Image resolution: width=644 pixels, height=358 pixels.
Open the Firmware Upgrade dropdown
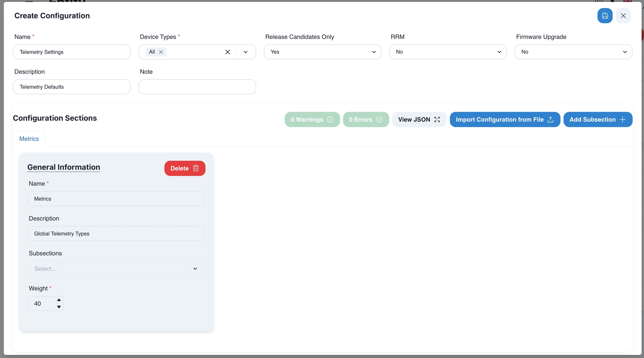tap(573, 52)
